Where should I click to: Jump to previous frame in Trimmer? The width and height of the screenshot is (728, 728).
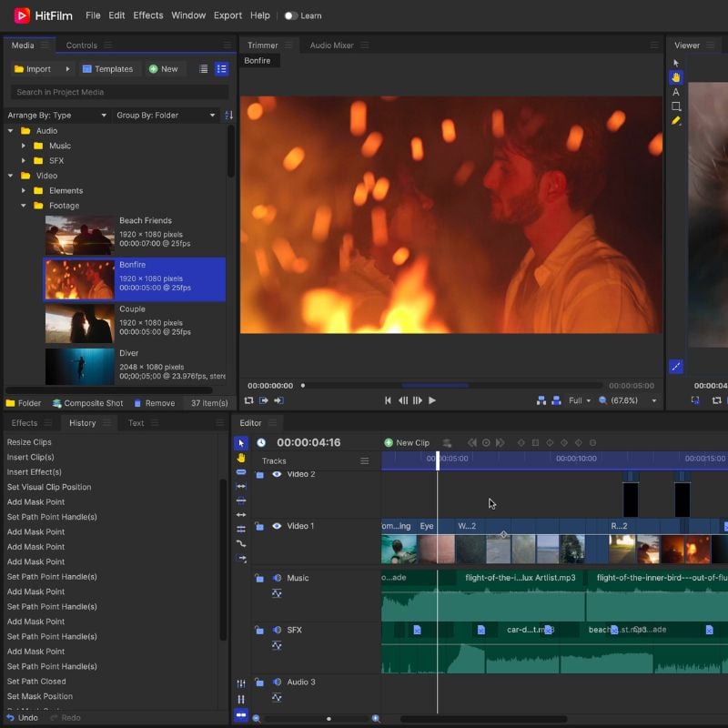(403, 400)
